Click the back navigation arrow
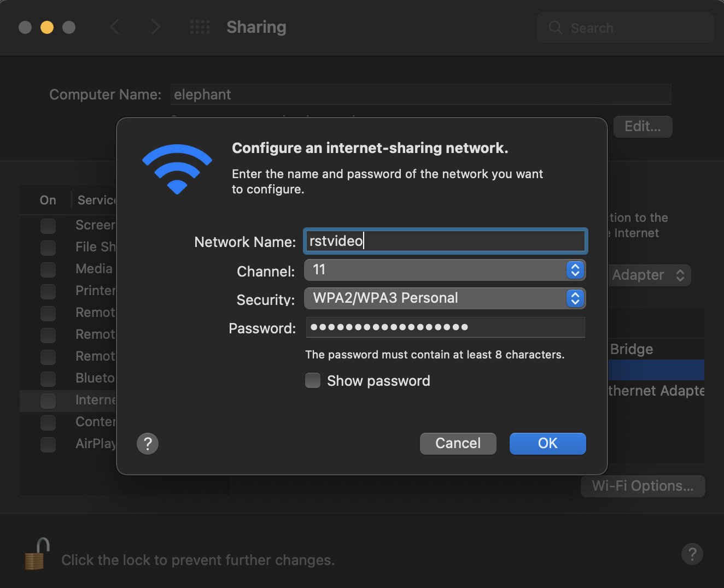The width and height of the screenshot is (724, 588). (x=115, y=27)
